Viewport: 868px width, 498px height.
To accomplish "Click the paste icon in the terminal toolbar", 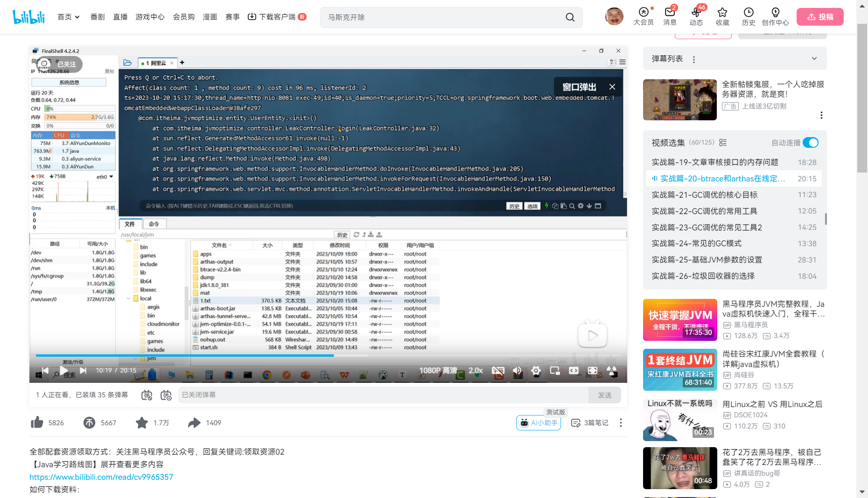I will [563, 206].
